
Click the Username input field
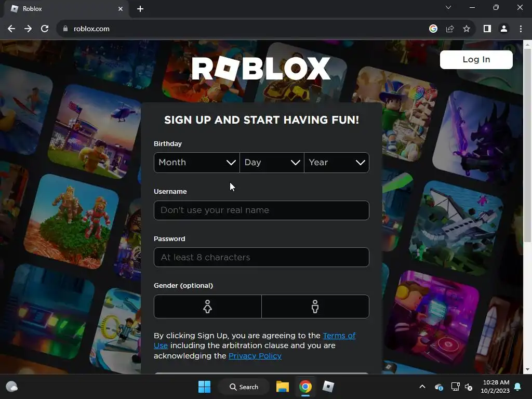click(x=261, y=210)
